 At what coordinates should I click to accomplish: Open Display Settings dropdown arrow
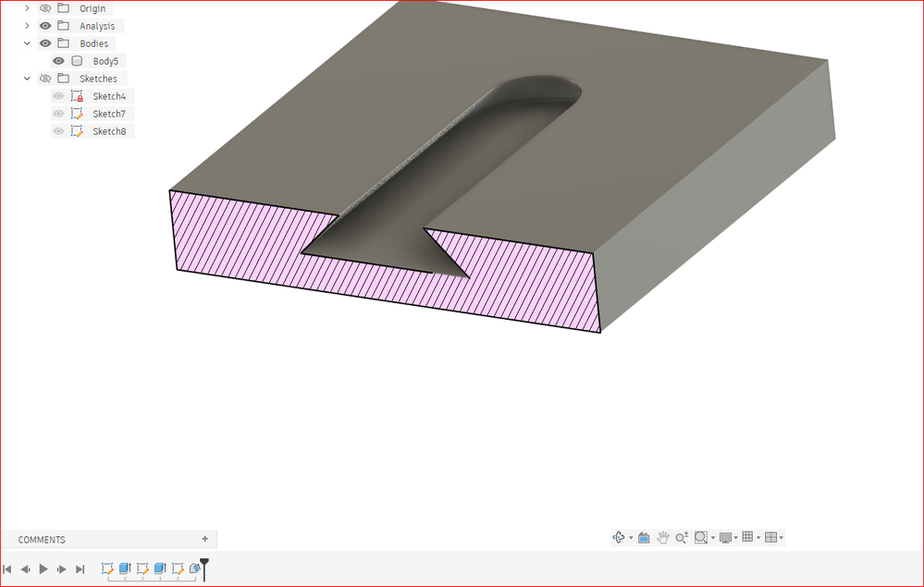tap(736, 537)
